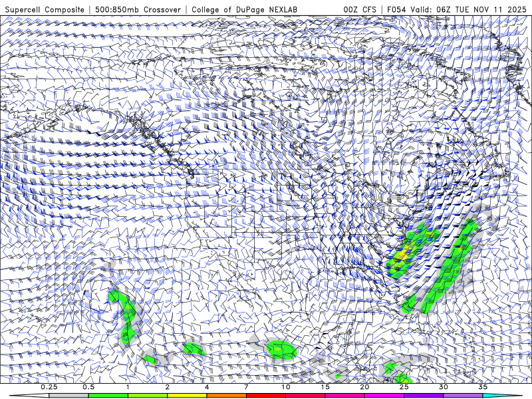Select the orange 4–7 colorbar segment
532x399 pixels.
pyautogui.click(x=226, y=396)
